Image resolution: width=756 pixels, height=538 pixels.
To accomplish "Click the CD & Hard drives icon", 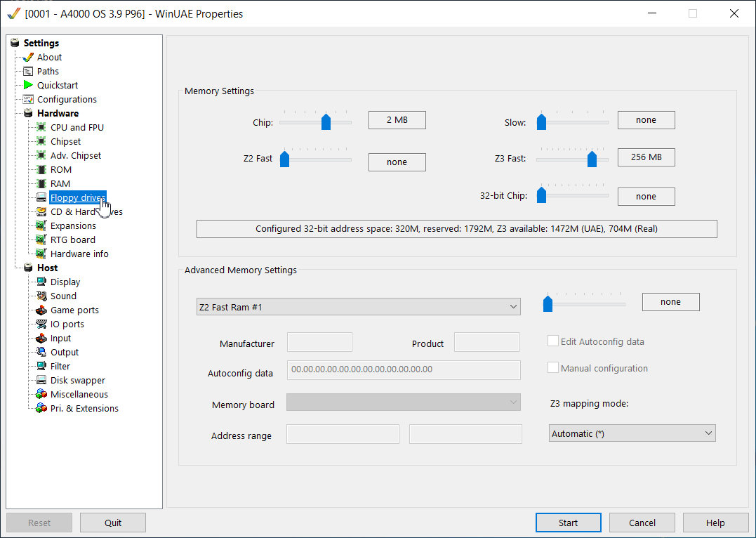I will [41, 211].
